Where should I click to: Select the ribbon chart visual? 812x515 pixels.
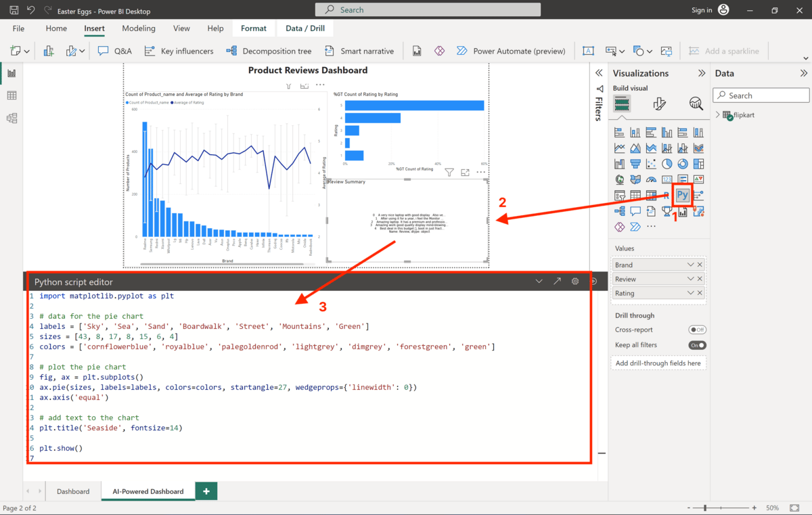pyautogui.click(x=698, y=148)
